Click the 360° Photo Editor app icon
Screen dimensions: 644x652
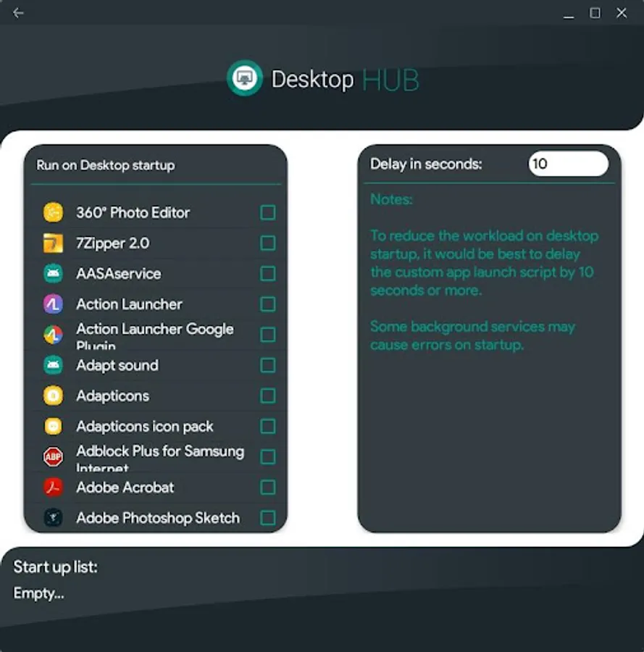tap(53, 212)
